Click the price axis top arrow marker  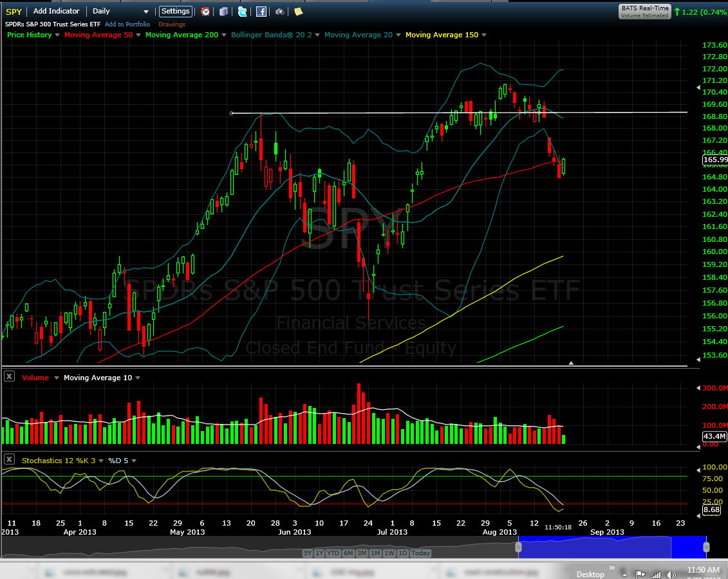click(698, 87)
